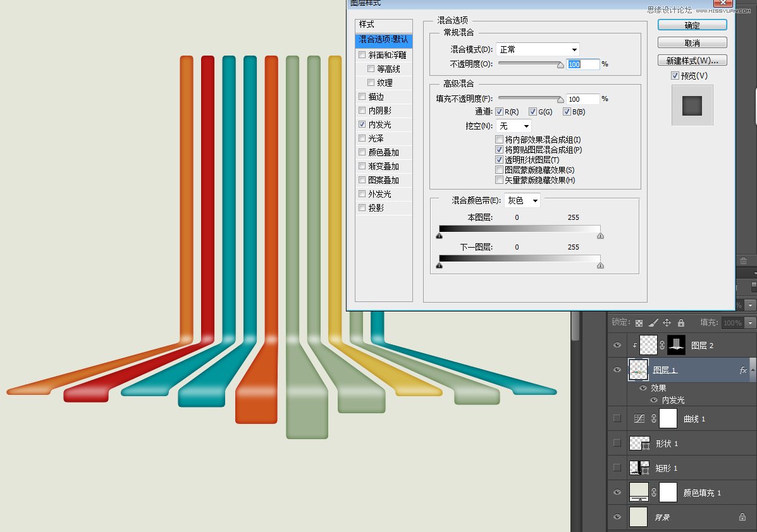
Task: Show the 矩形 1 layer
Action: pyautogui.click(x=617, y=468)
